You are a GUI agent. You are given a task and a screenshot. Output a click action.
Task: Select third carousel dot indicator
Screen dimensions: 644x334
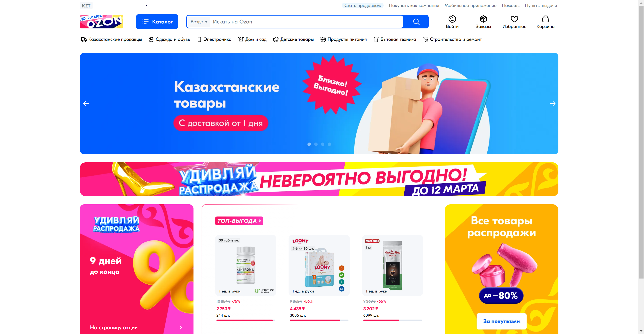click(323, 144)
